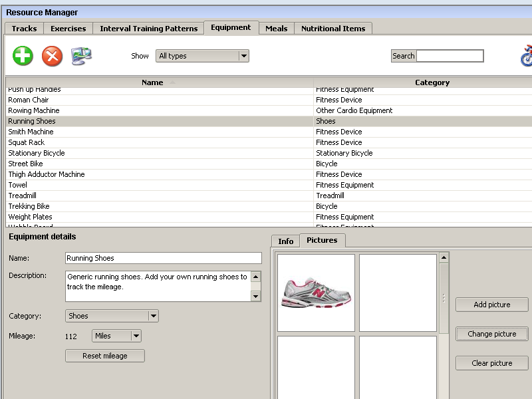Click the red delete equipment icon
532x399 pixels.
click(52, 56)
